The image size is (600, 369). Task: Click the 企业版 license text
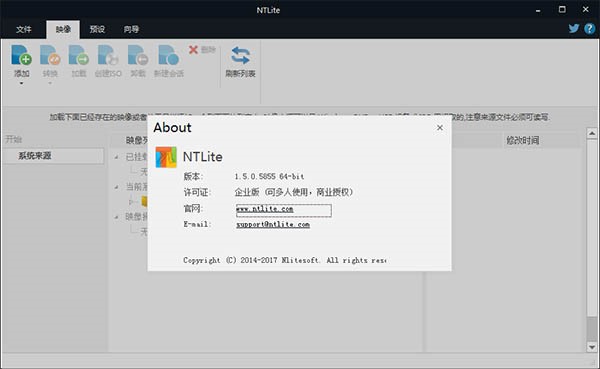pyautogui.click(x=294, y=192)
